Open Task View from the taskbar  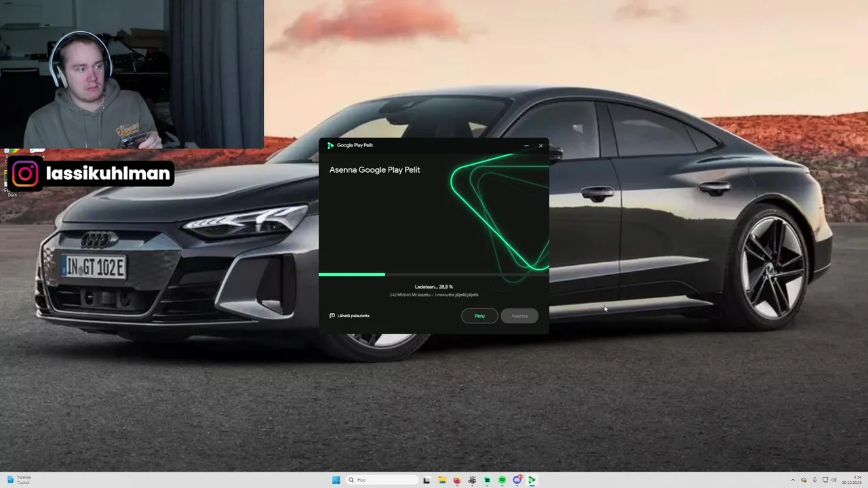click(x=427, y=480)
